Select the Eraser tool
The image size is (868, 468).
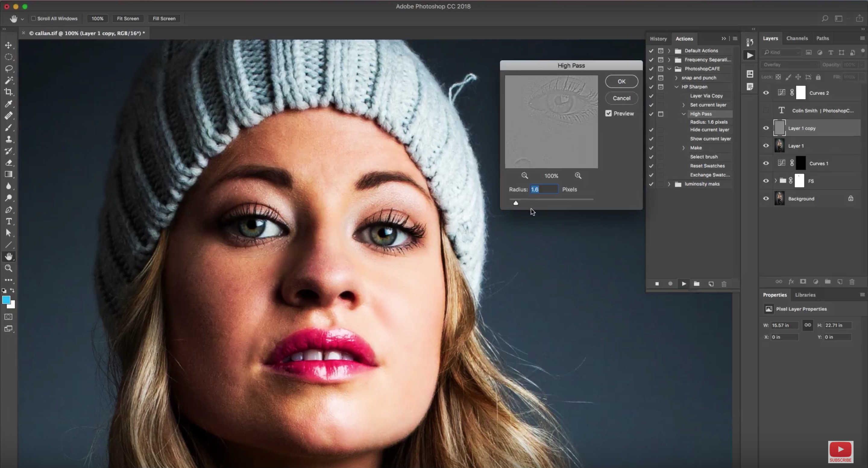(8, 163)
